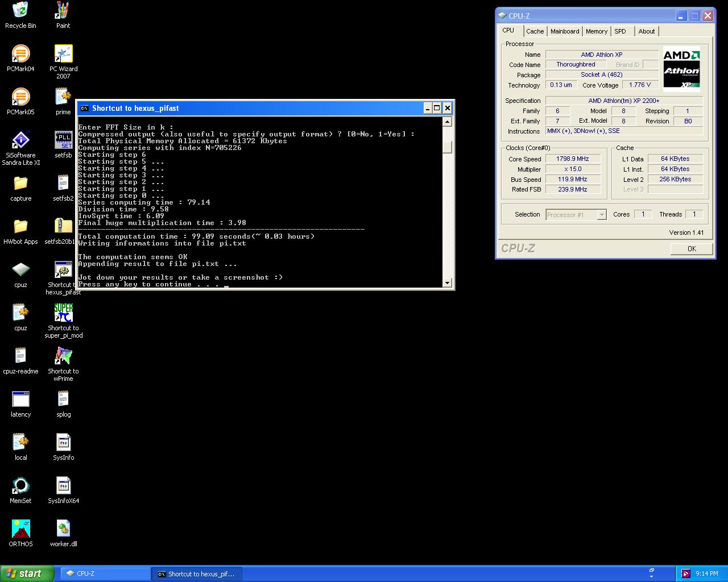The height and width of the screenshot is (582, 728).
Task: Launch the PCMark04 desktop shortcut
Action: [x=20, y=54]
